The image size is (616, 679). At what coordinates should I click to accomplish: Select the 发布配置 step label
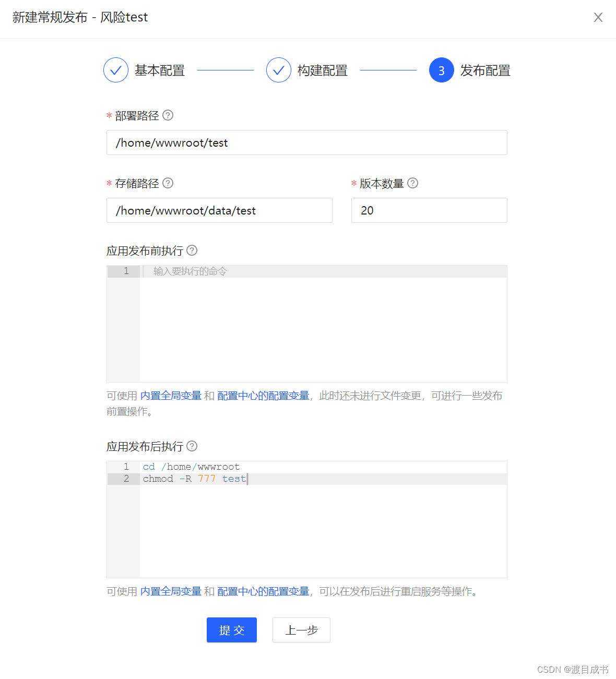(x=485, y=70)
